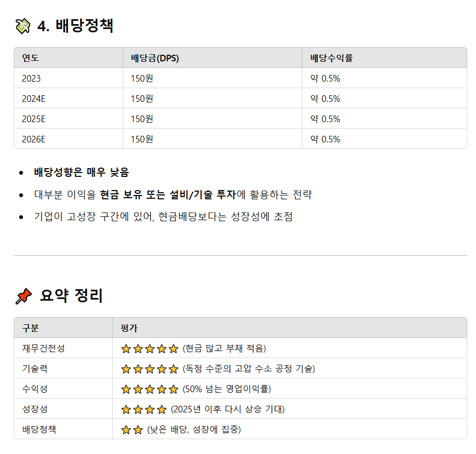The image size is (476, 454).
Task: Click the 2026E year cell
Action: point(33,139)
